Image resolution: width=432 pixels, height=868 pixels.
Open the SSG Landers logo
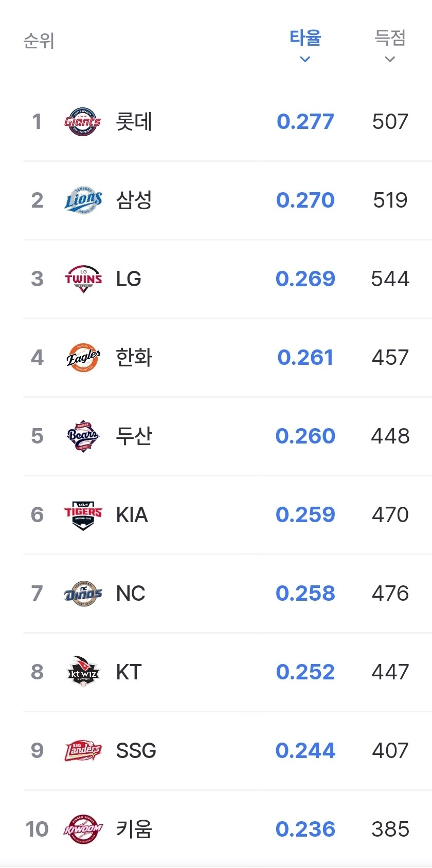83,751
